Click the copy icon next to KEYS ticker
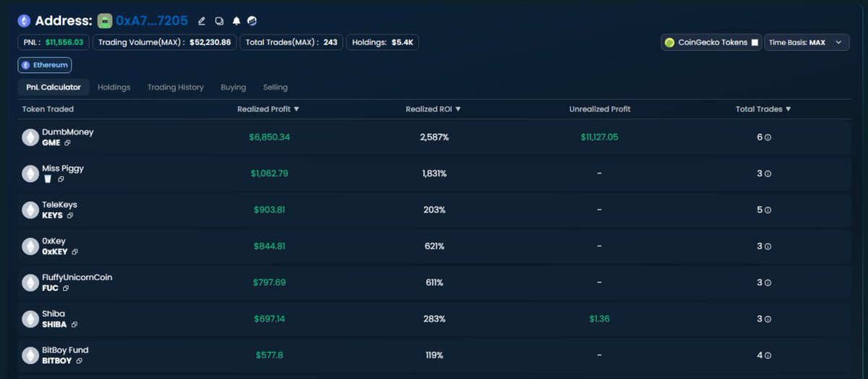The height and width of the screenshot is (379, 868). [70, 216]
